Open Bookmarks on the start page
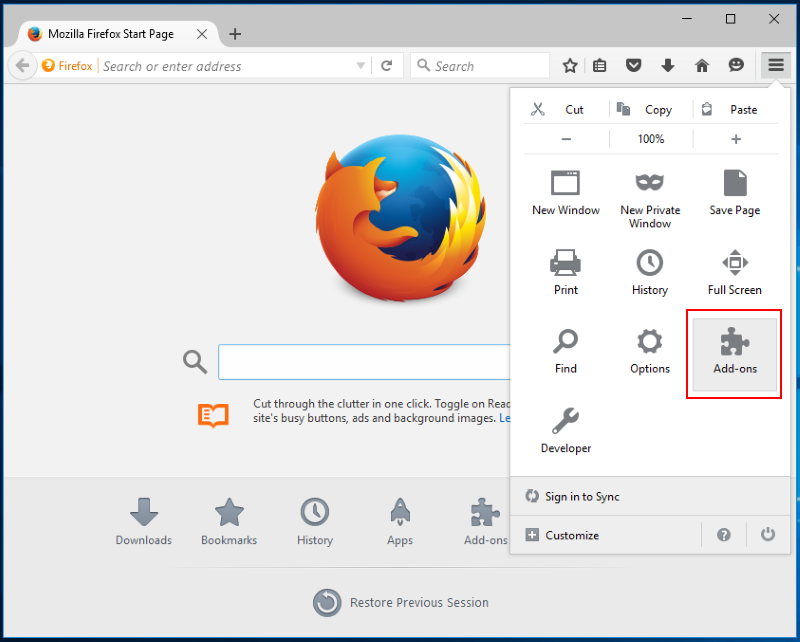Screen dimensions: 800x642 point(229,522)
